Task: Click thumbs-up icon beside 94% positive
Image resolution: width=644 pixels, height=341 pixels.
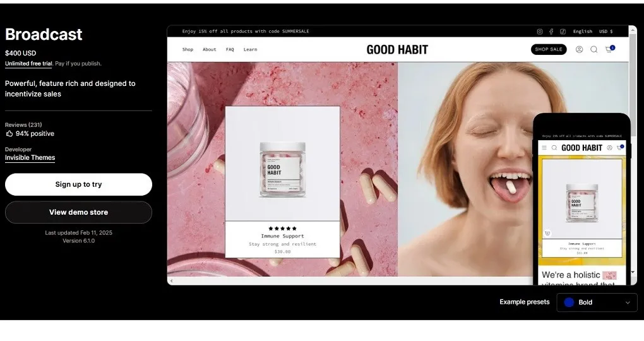Action: coord(9,133)
